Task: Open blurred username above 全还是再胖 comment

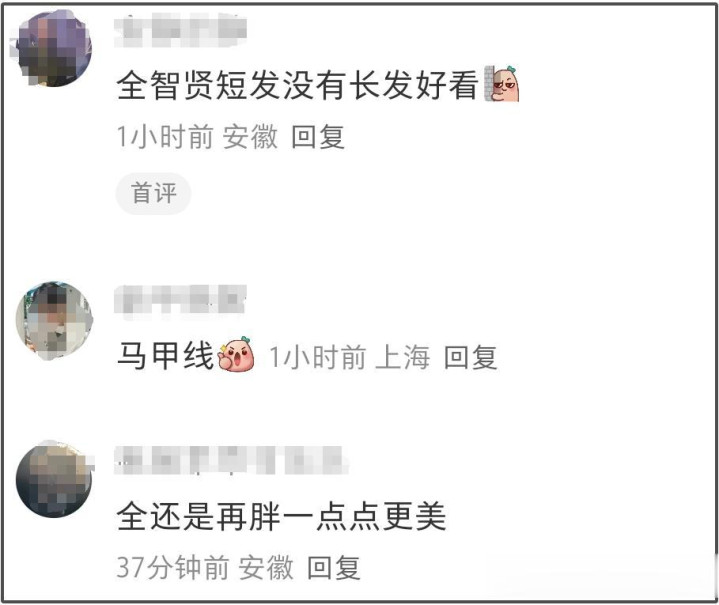Action: (x=232, y=460)
